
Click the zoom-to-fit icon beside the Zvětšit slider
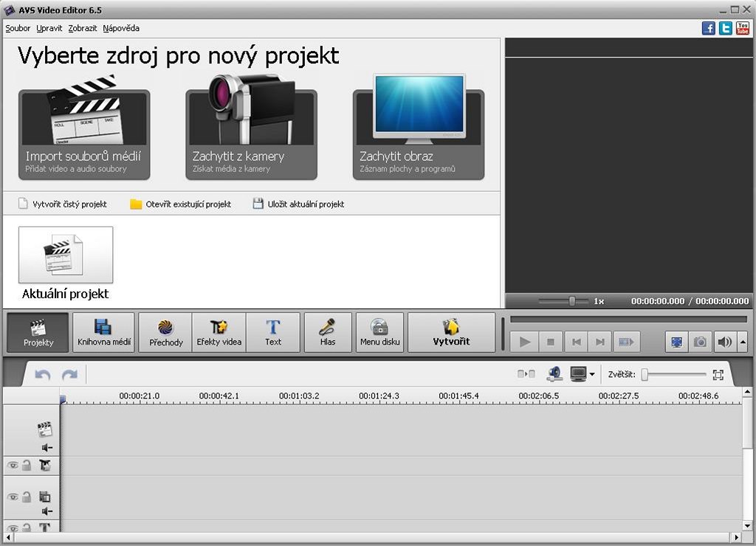pyautogui.click(x=718, y=375)
